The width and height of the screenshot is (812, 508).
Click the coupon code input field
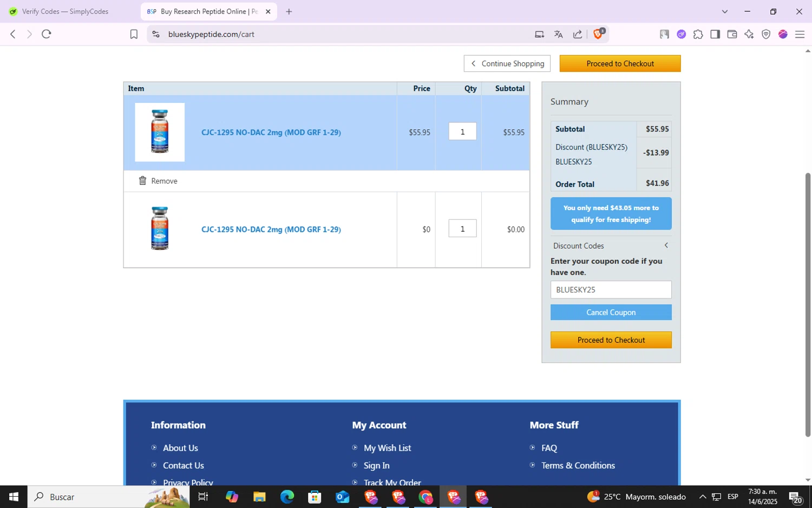click(x=611, y=290)
